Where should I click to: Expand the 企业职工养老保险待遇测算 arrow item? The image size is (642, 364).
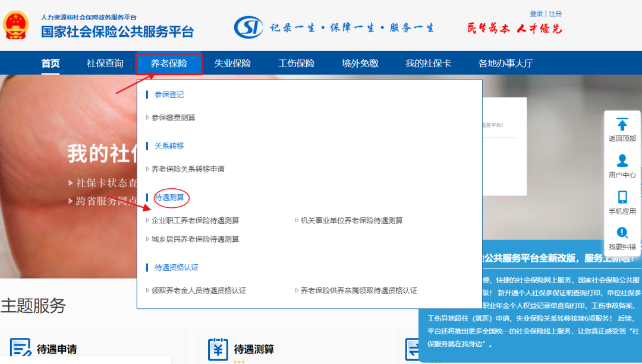(196, 219)
